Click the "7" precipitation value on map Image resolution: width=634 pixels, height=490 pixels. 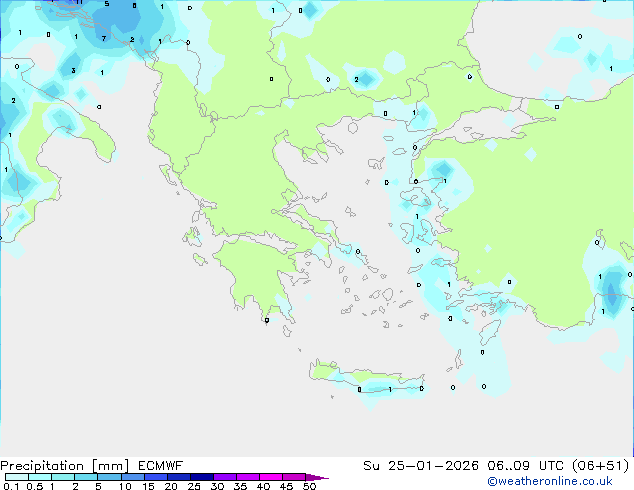point(104,38)
